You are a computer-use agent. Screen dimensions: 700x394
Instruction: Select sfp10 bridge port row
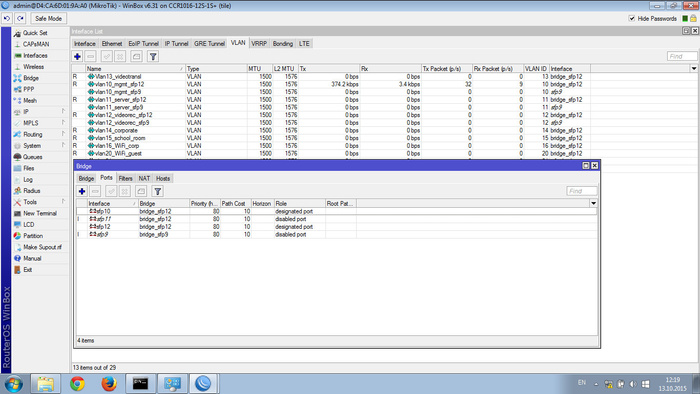[x=337, y=211]
